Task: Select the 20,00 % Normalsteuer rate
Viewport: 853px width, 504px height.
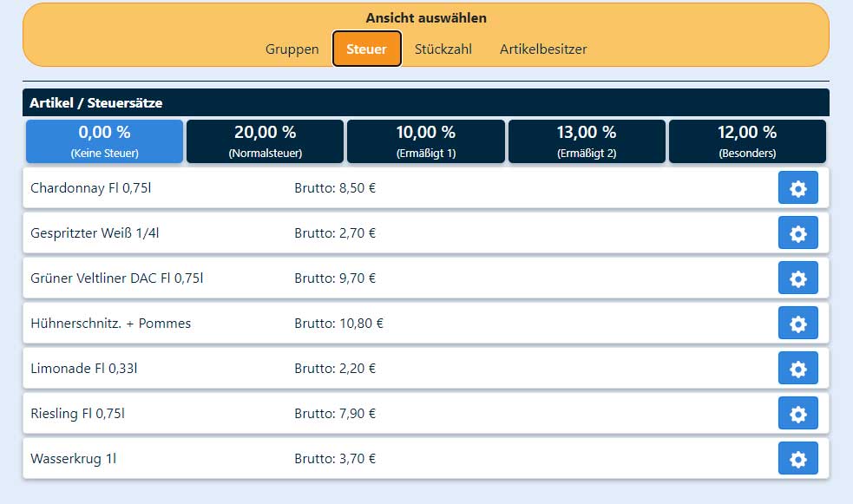Action: (x=265, y=141)
